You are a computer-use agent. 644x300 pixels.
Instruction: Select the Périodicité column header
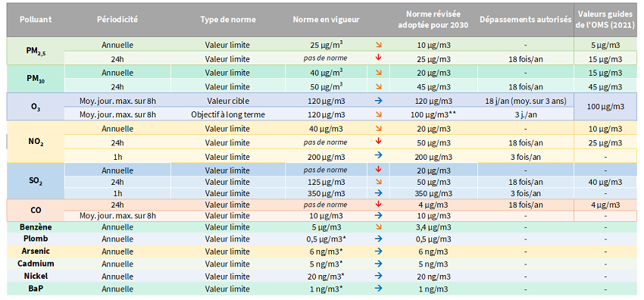117,20
